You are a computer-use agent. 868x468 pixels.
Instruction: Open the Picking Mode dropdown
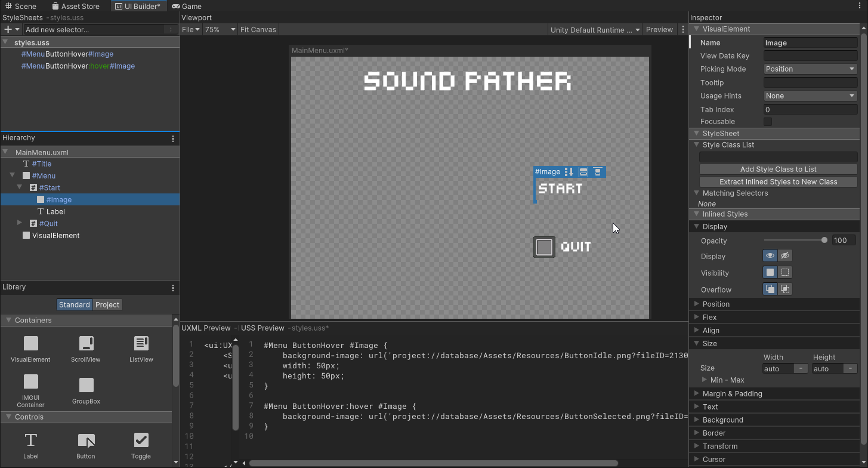810,69
